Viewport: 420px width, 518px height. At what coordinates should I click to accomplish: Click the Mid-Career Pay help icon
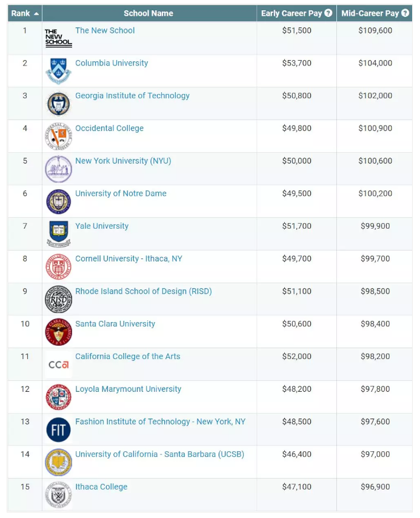point(405,13)
